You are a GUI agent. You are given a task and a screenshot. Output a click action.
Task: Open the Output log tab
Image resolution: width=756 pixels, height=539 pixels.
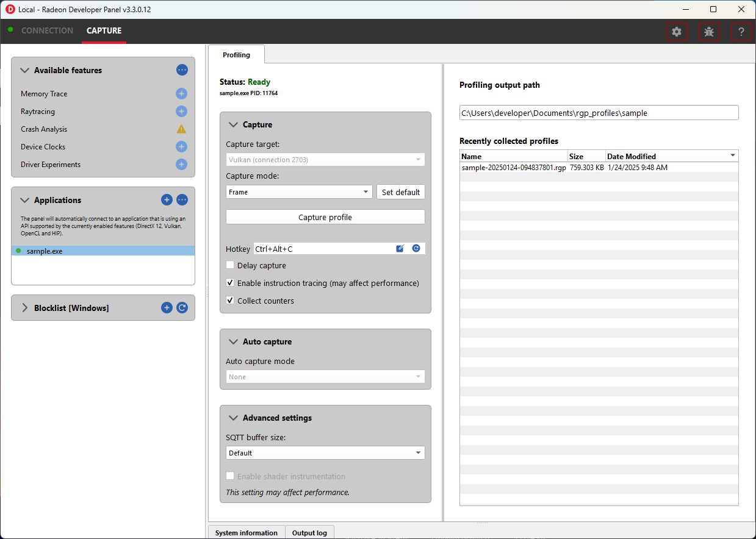coord(309,532)
